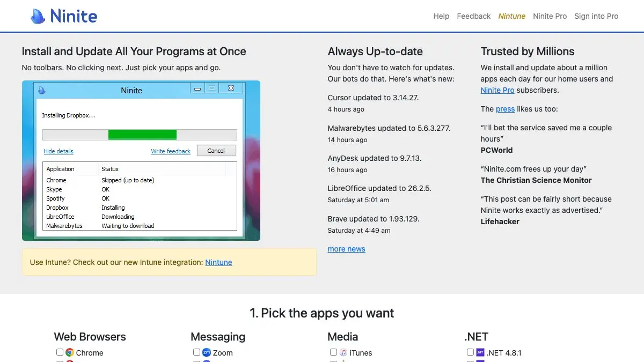This screenshot has height=362, width=644.
Task: Open the Nintune link in the yellow banner
Action: (218, 262)
